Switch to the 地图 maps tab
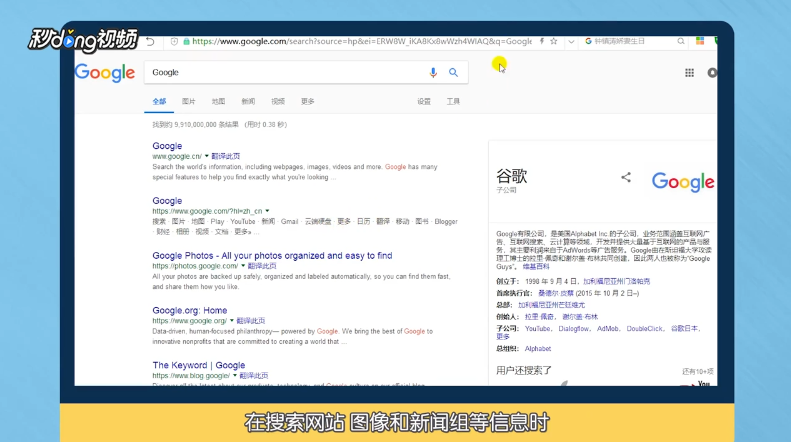The image size is (791, 442). click(218, 101)
